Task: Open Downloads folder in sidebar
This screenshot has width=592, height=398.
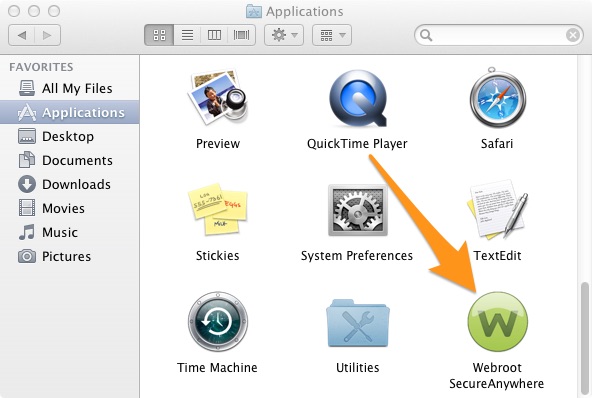Action: click(69, 184)
